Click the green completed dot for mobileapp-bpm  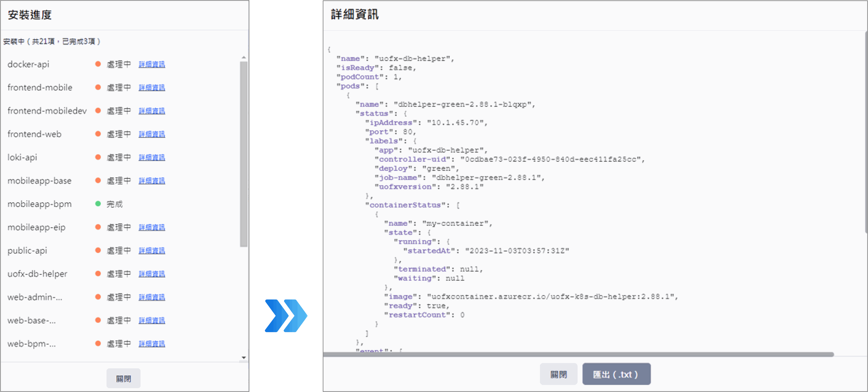pos(98,204)
